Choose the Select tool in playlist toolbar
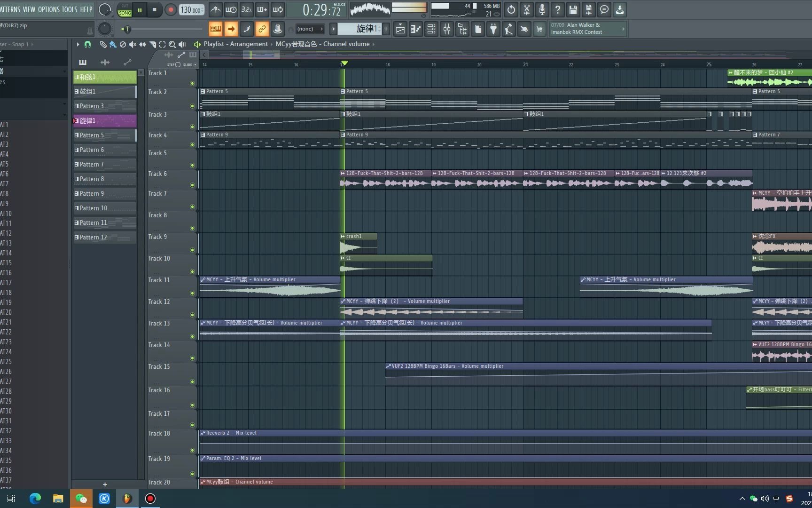 click(162, 44)
